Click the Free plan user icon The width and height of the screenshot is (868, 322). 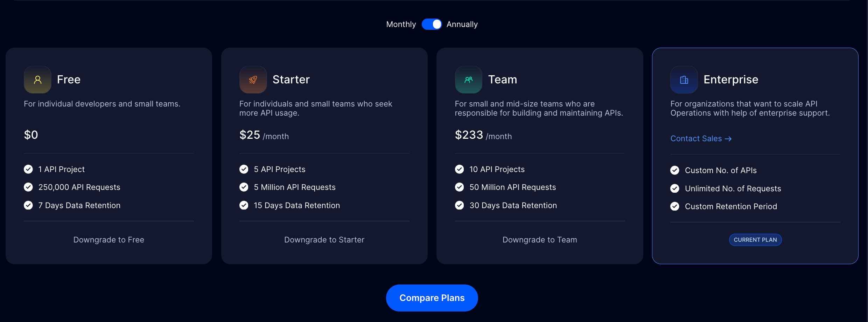[x=37, y=80]
